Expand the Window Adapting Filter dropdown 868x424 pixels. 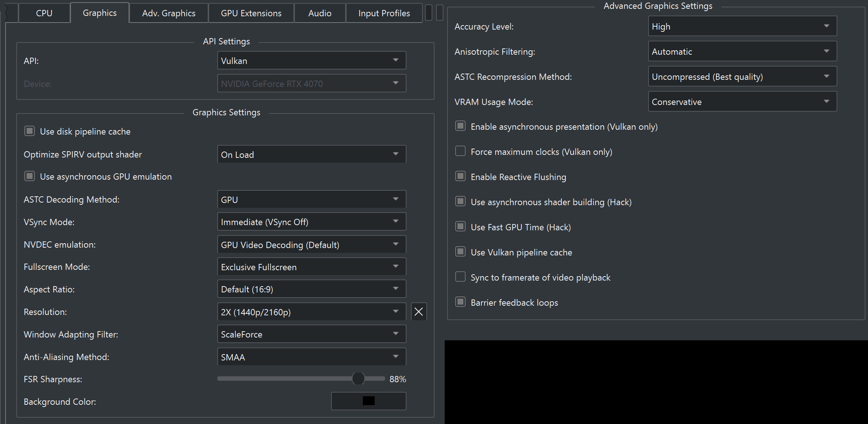pyautogui.click(x=312, y=334)
